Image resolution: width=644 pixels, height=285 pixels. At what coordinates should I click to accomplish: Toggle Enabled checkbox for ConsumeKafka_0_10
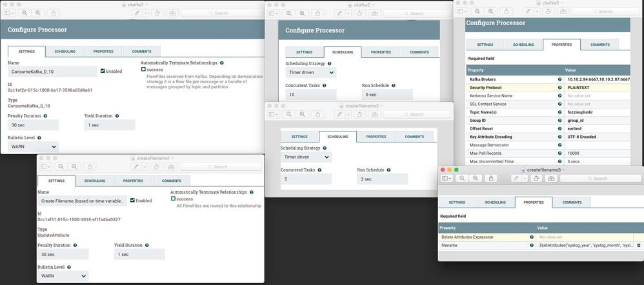tap(103, 71)
